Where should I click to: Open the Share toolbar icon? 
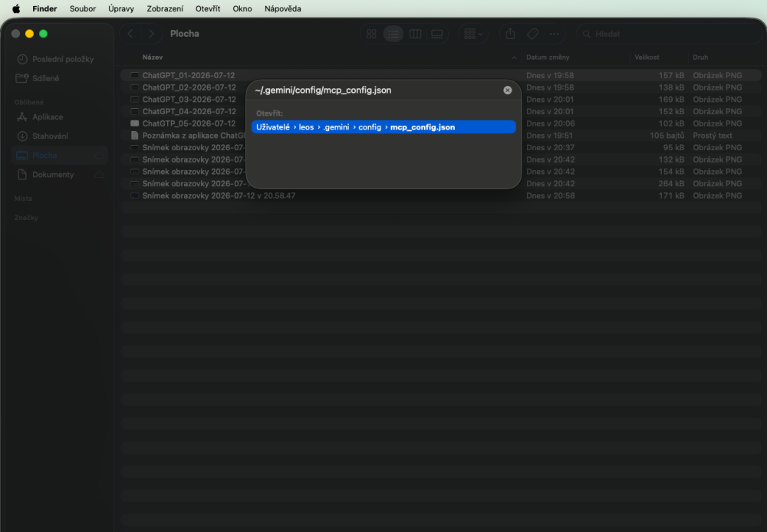[x=510, y=34]
